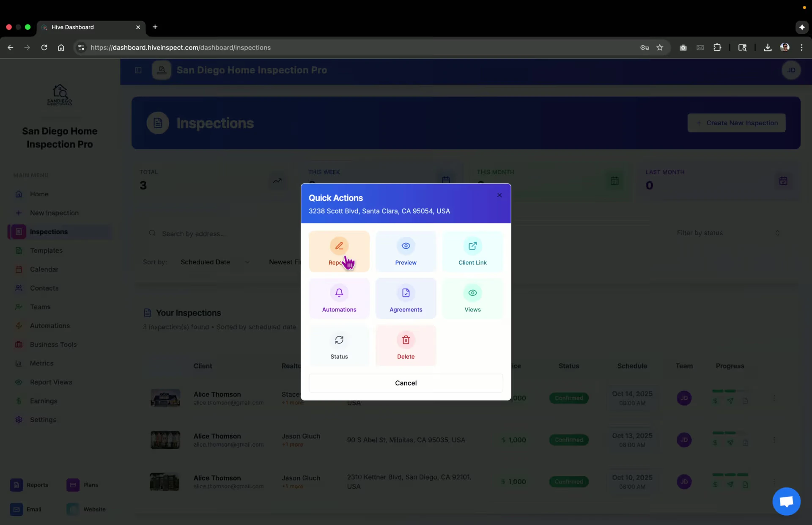This screenshot has height=525, width=812.
Task: Select the Hive Dashboard browser tab
Action: coord(91,27)
